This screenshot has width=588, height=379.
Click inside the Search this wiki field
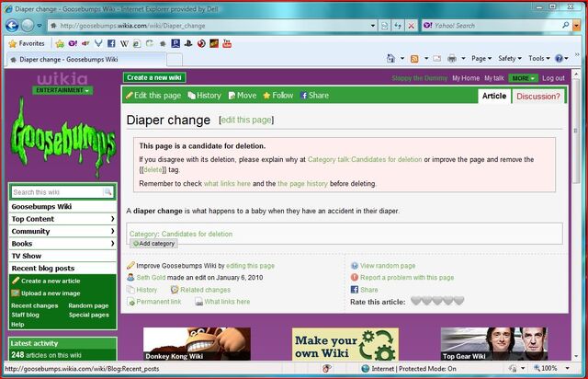coord(57,192)
